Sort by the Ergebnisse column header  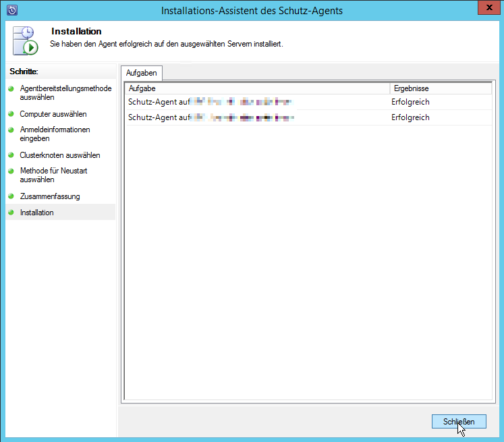pyautogui.click(x=440, y=88)
